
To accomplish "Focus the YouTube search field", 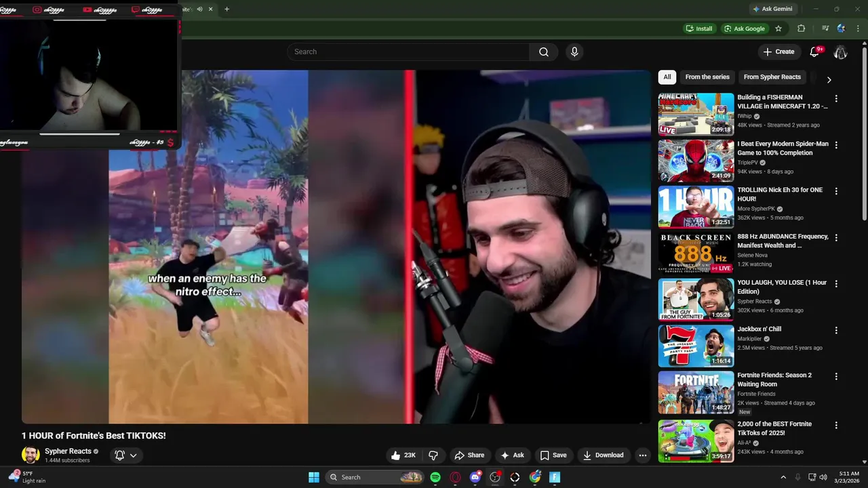I will [408, 52].
